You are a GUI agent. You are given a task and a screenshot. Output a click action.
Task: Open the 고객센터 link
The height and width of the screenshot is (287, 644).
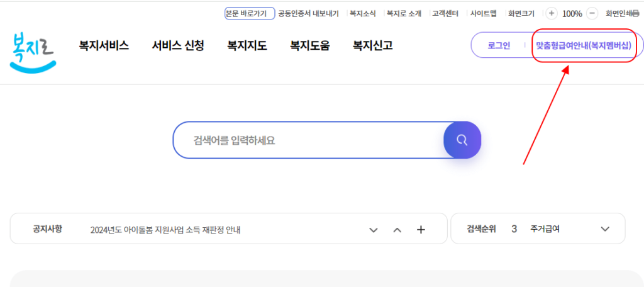point(445,14)
